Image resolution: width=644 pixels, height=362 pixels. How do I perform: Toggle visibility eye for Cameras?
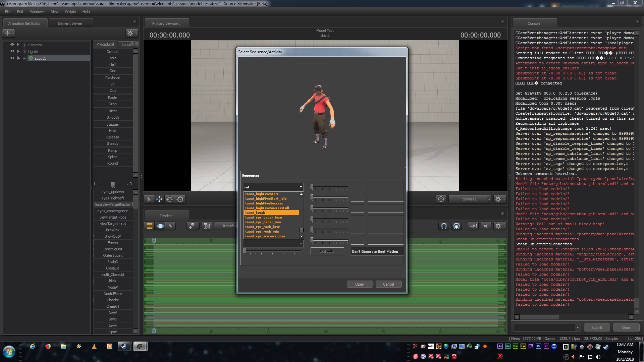[12, 45]
